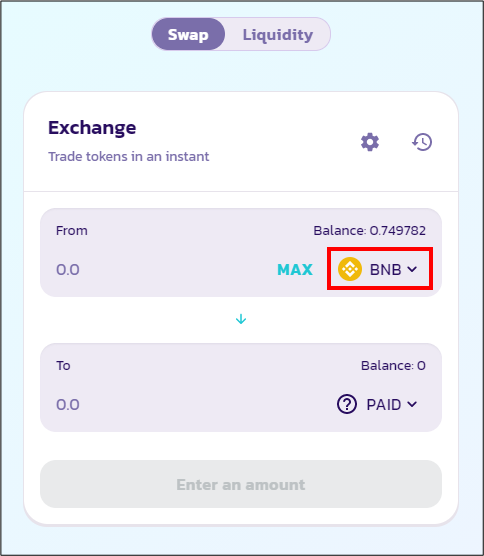Click the chevron next to PAID
This screenshot has width=484, height=556.
(x=412, y=404)
